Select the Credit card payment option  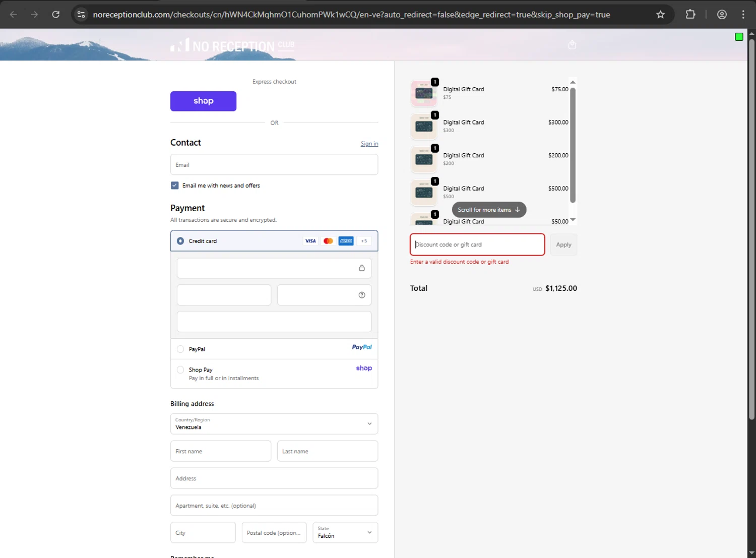(180, 241)
